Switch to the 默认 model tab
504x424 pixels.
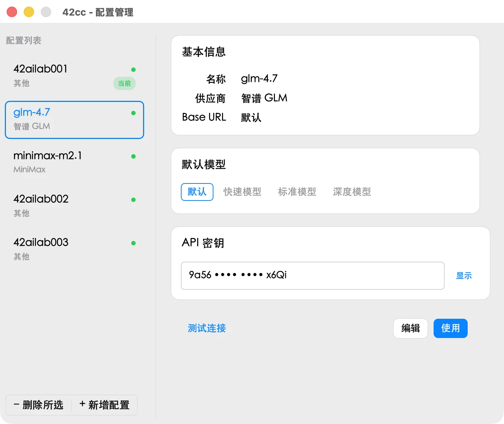[x=197, y=192]
